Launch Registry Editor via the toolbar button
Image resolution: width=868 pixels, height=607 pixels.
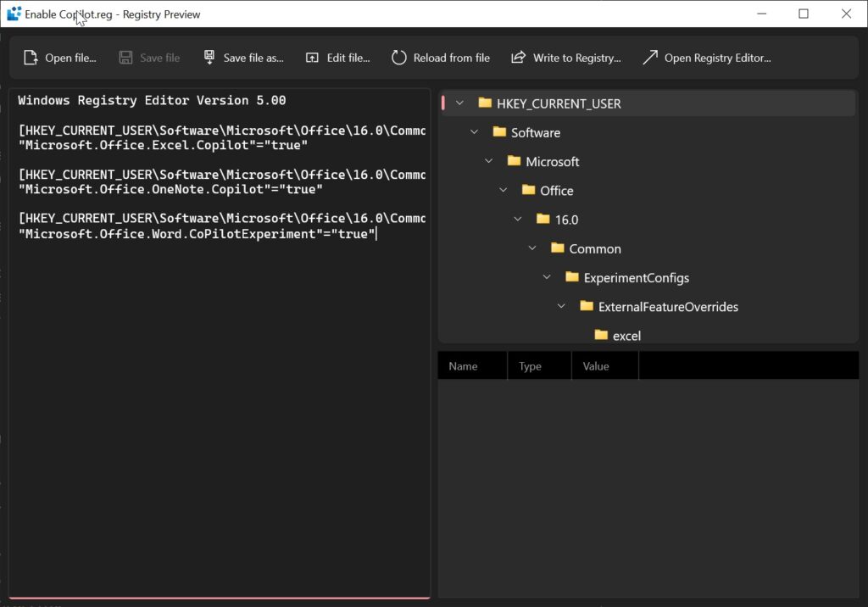[x=707, y=58]
